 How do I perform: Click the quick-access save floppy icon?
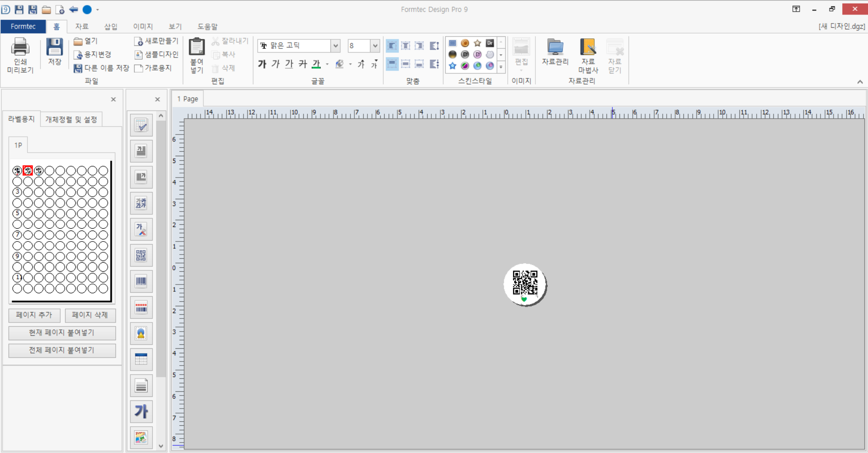19,9
